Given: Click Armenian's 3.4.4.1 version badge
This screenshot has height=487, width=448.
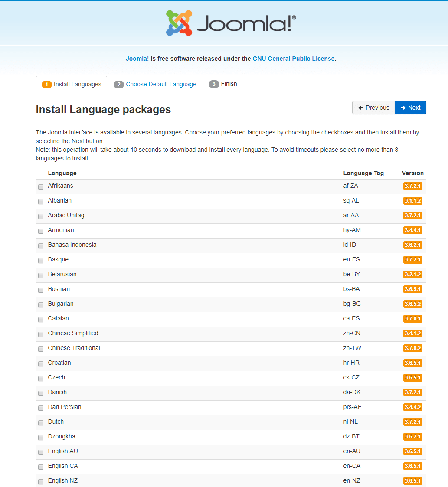Looking at the screenshot, I should point(412,230).
